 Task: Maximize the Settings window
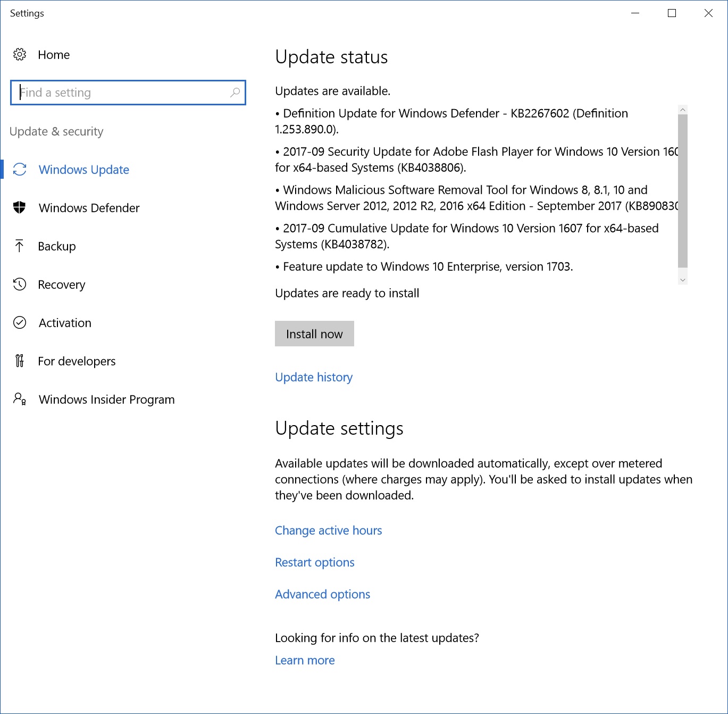672,13
